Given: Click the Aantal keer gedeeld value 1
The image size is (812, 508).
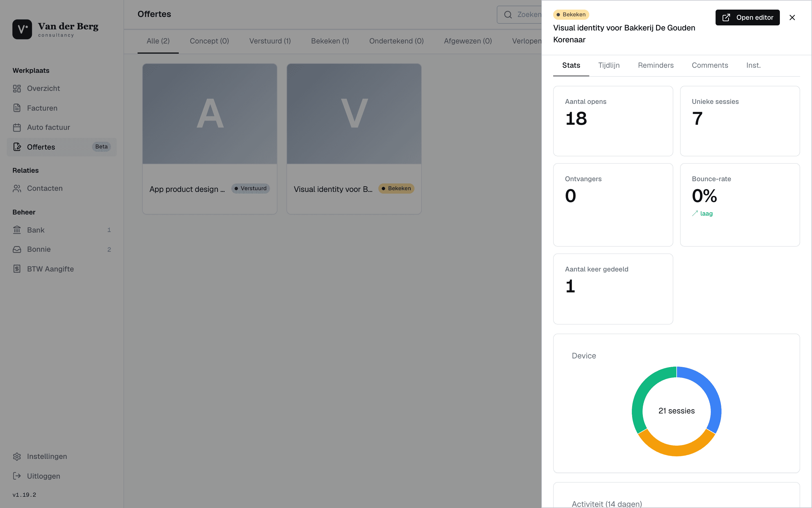Looking at the screenshot, I should pos(570,286).
